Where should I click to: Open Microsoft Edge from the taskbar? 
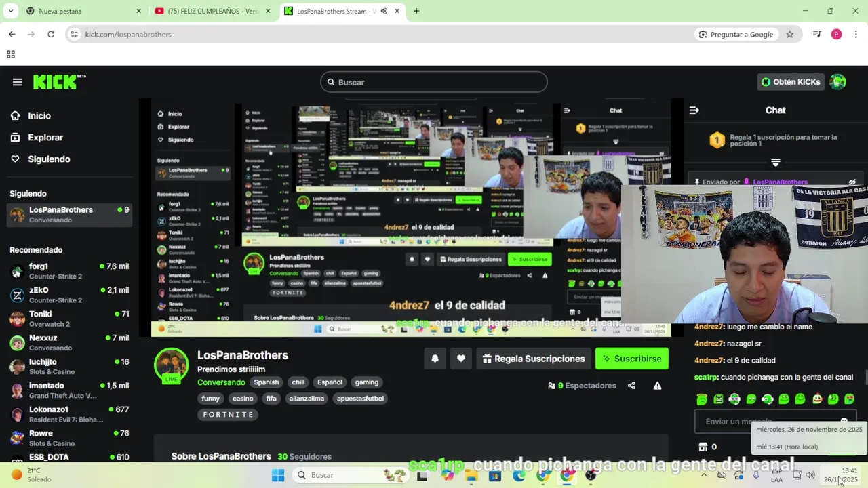519,475
